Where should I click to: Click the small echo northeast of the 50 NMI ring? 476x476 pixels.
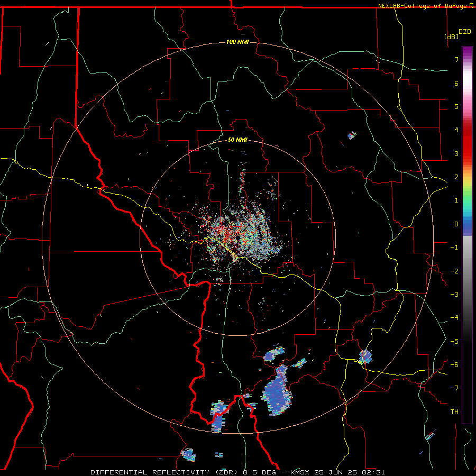(352, 135)
